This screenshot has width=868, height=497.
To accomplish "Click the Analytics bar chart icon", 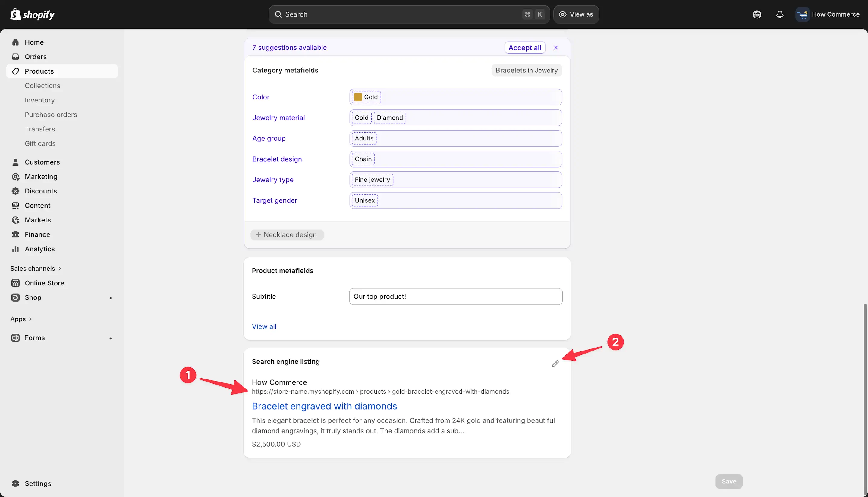I will (x=15, y=249).
